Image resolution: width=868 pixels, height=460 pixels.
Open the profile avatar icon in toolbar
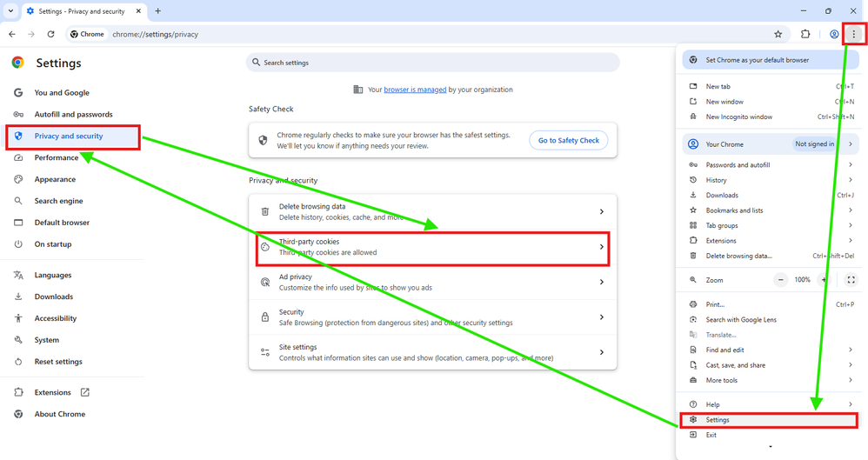[x=834, y=34]
